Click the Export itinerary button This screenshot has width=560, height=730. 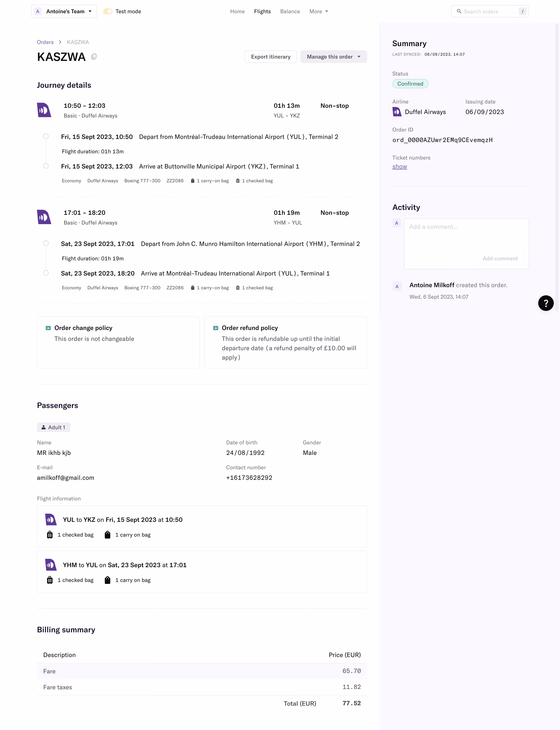point(271,57)
